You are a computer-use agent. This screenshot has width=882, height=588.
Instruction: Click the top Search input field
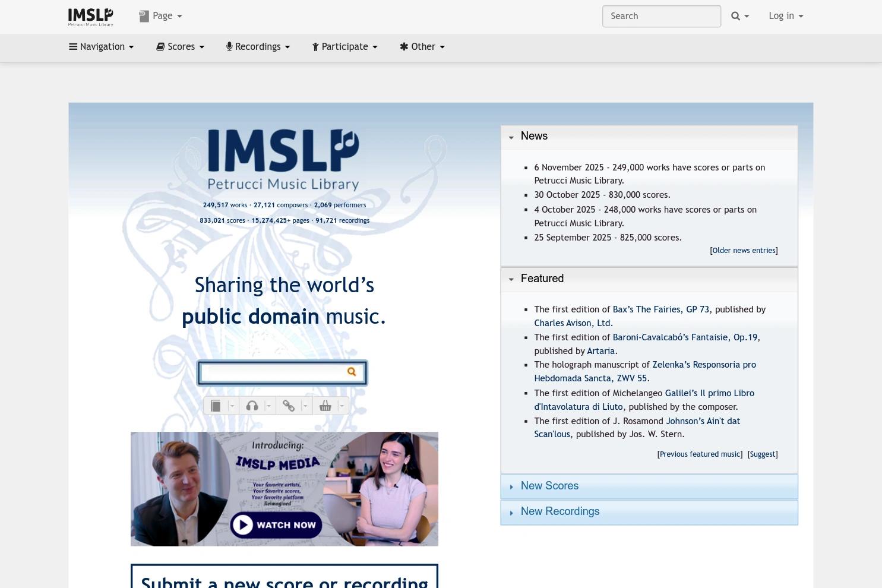click(x=662, y=17)
